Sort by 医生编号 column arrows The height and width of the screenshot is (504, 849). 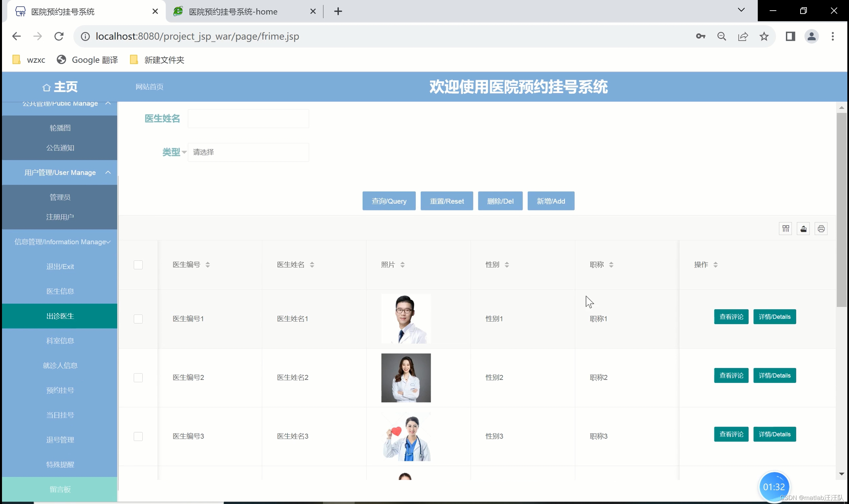click(207, 264)
